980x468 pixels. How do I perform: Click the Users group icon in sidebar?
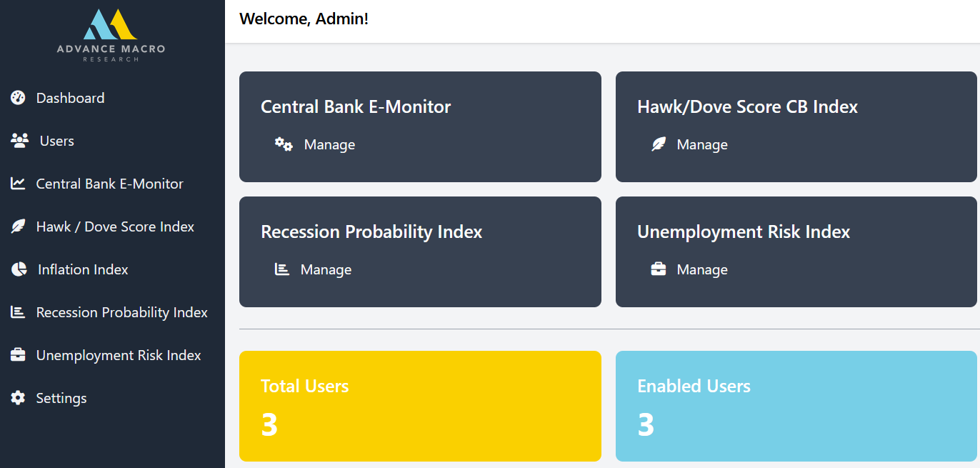[x=19, y=141]
